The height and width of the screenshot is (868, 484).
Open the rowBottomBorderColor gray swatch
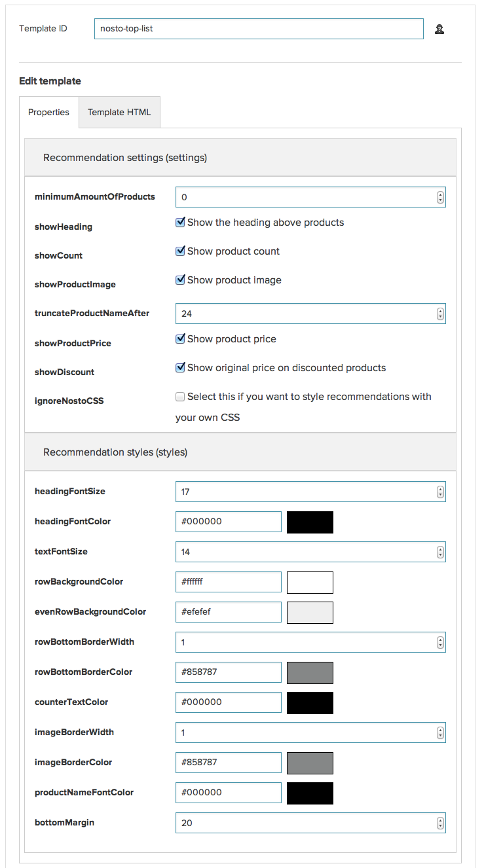[x=310, y=673]
